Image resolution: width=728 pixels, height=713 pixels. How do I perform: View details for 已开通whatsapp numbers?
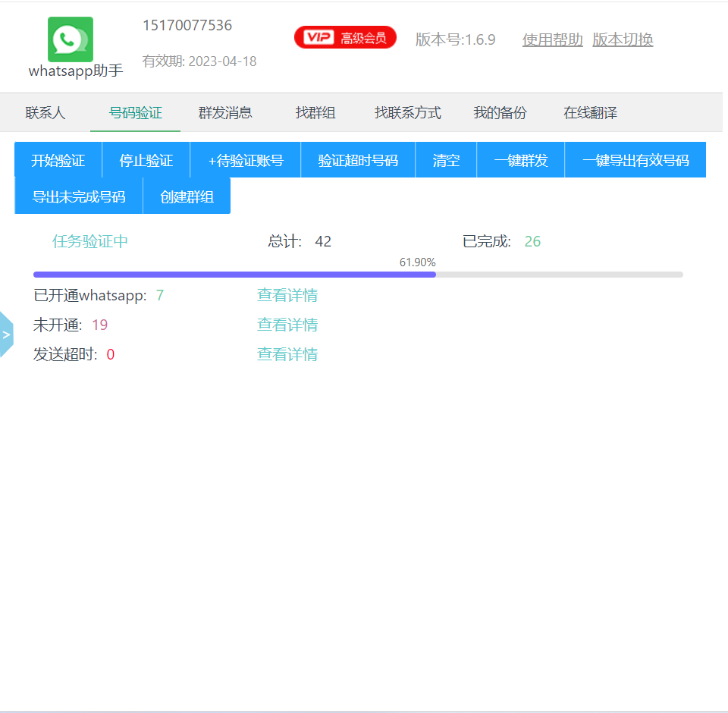(287, 295)
